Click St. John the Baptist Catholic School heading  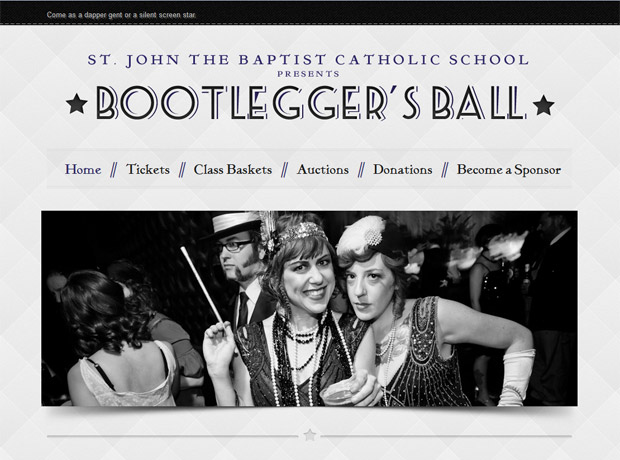click(x=308, y=60)
